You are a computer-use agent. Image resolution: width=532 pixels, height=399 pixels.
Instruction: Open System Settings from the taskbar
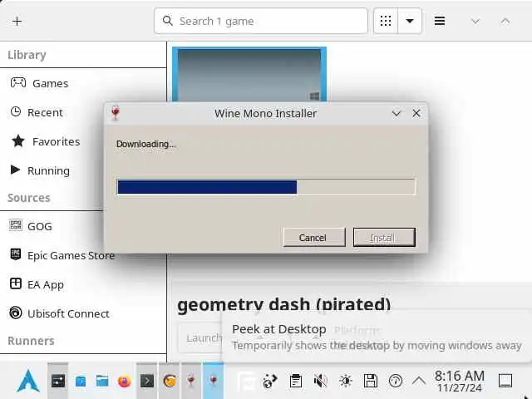58,381
